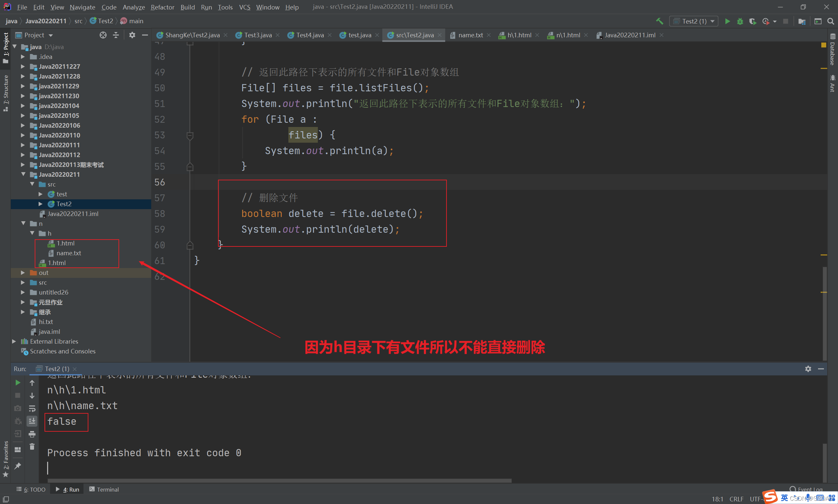Viewport: 838px width, 504px height.
Task: Expand the External Libraries tree item
Action: coord(13,341)
